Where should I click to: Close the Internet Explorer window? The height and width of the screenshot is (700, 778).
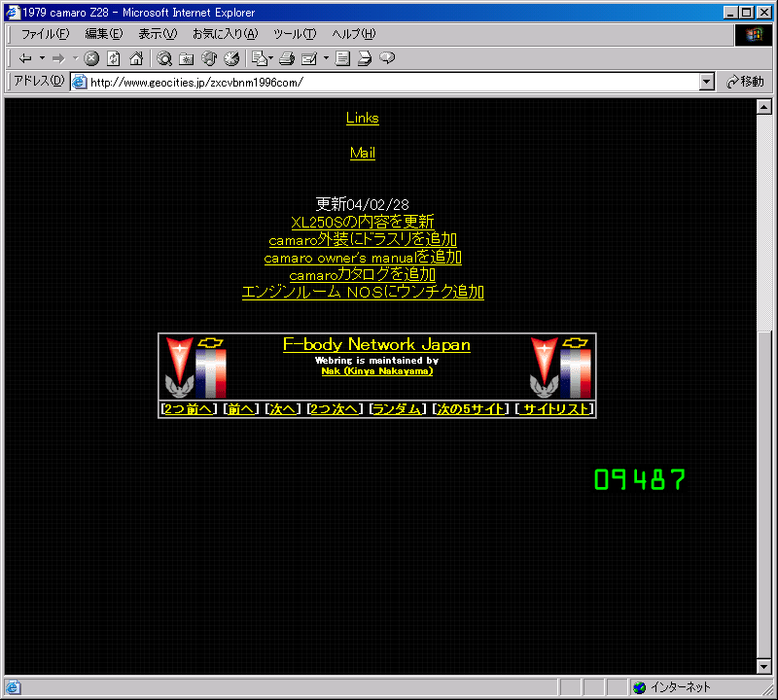click(x=764, y=13)
